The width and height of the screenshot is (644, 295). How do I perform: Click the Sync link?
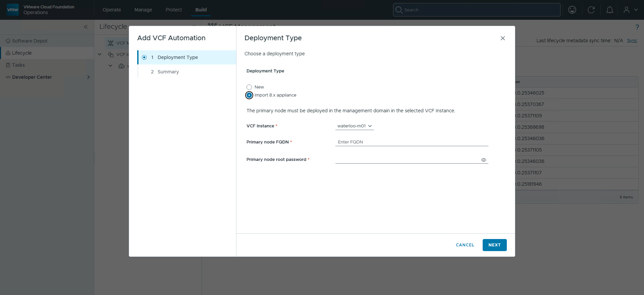pos(632,41)
